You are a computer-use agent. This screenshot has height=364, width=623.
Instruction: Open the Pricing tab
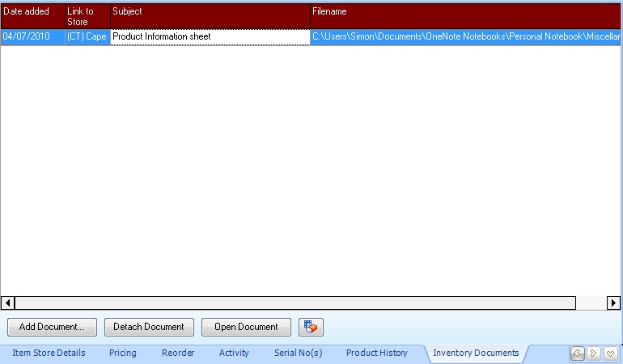tap(123, 353)
